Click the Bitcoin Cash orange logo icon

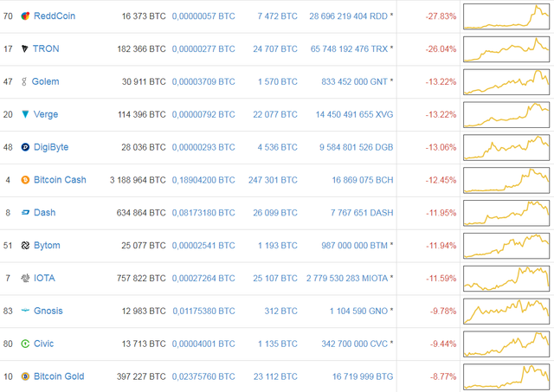click(x=25, y=180)
